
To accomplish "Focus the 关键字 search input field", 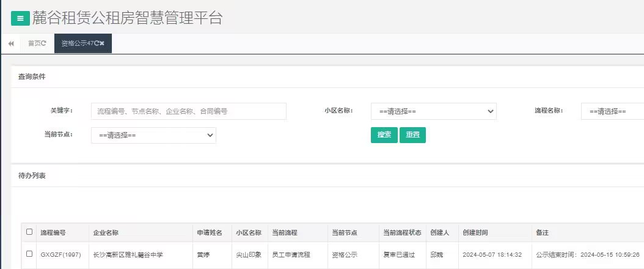I will click(x=189, y=111).
